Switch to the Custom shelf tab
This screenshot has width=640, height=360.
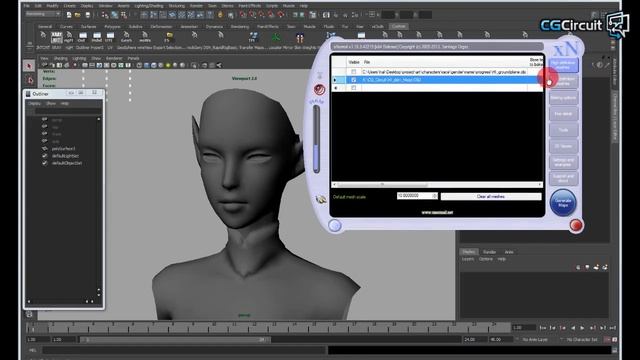[x=398, y=27]
